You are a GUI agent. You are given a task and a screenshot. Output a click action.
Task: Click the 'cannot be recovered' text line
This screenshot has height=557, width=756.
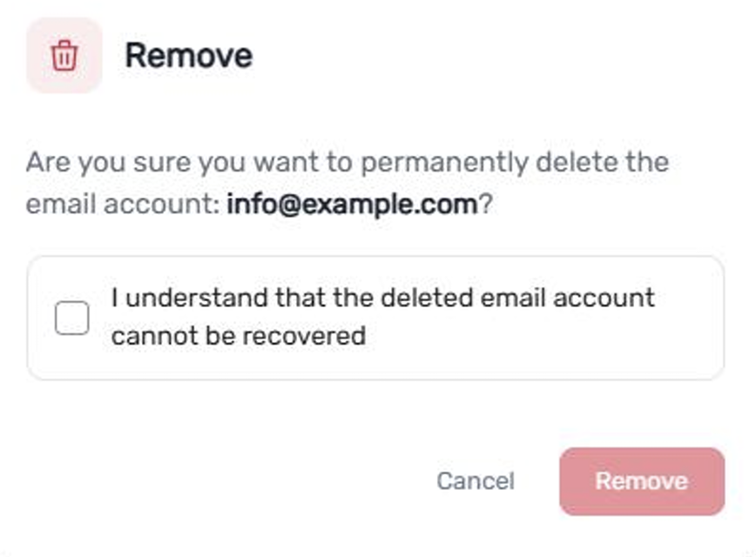tap(239, 336)
